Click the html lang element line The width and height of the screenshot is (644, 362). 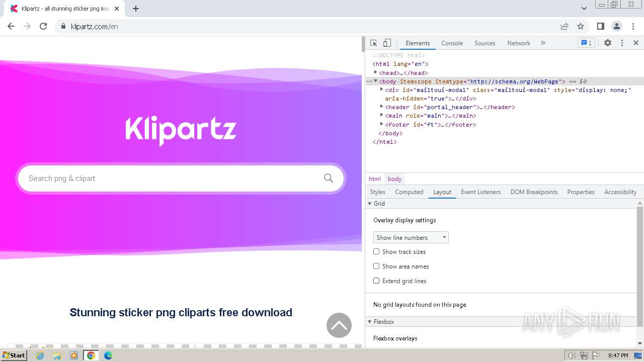400,64
